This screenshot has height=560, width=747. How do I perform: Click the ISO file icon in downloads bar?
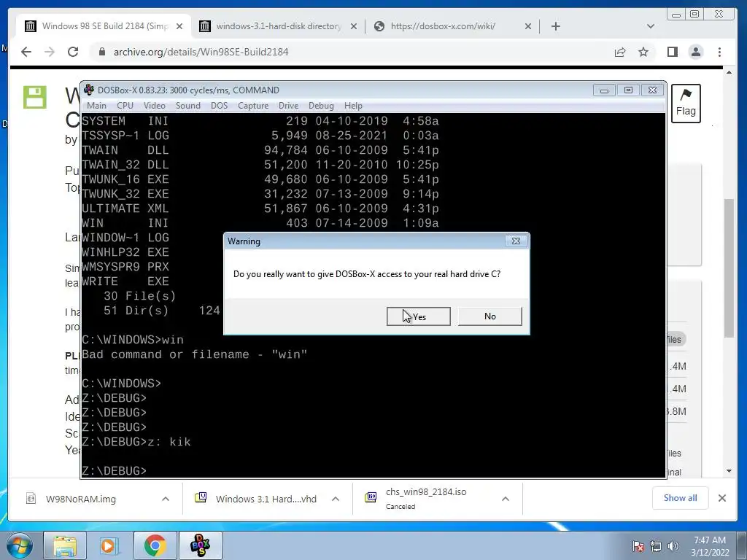(x=371, y=497)
